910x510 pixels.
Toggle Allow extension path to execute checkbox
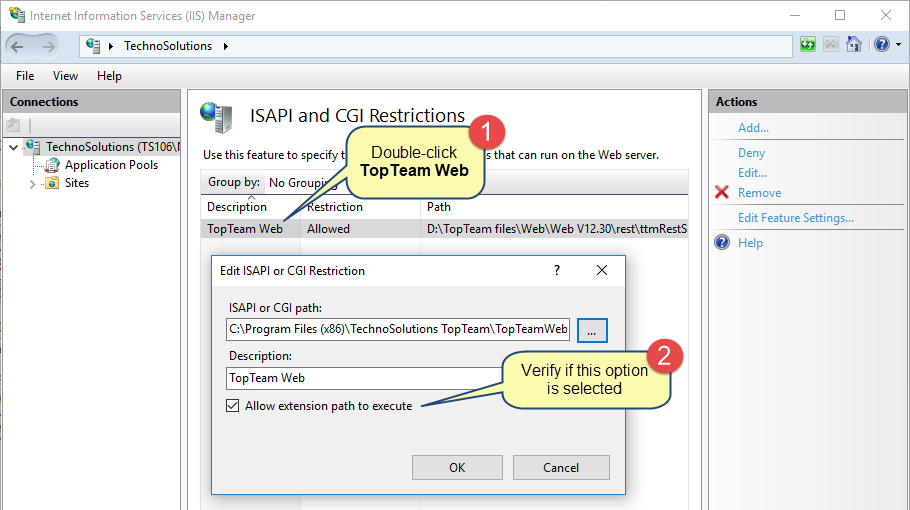coord(233,406)
